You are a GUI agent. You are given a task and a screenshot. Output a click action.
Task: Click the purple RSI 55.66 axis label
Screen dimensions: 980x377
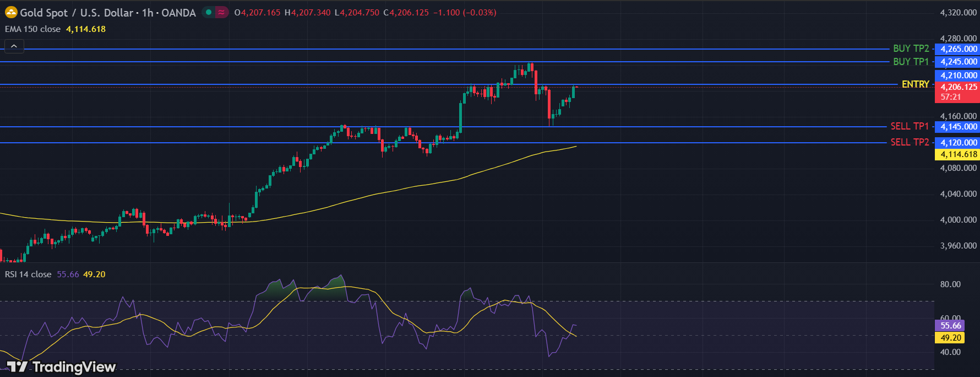point(950,326)
